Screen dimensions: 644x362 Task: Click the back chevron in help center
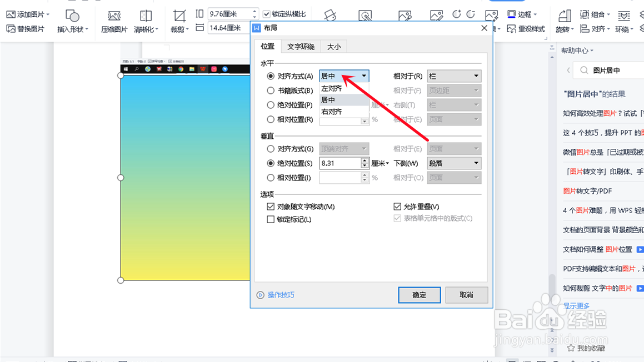(x=568, y=70)
